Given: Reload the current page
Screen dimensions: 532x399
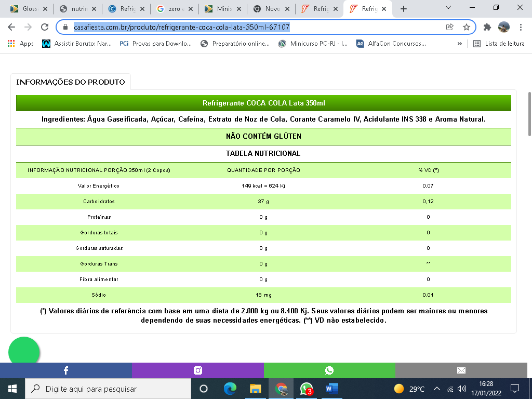Looking at the screenshot, I should (45, 27).
